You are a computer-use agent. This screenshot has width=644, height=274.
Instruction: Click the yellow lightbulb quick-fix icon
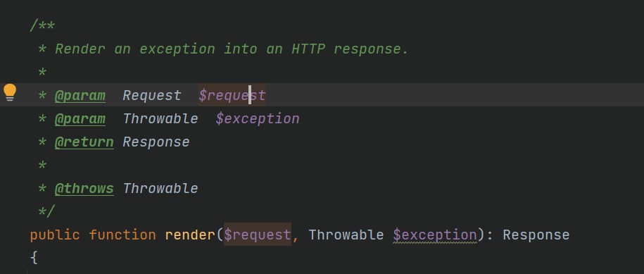[10, 92]
